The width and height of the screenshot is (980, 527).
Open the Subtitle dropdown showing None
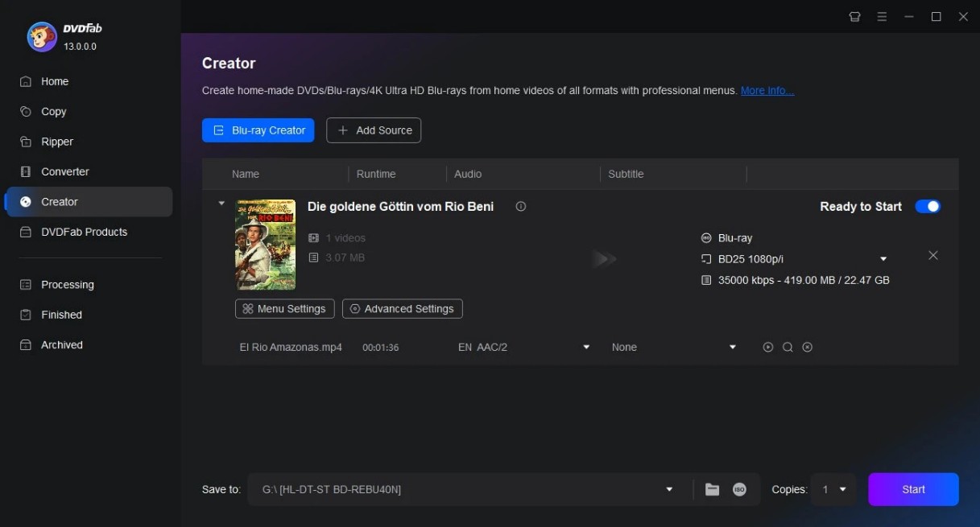[732, 347]
